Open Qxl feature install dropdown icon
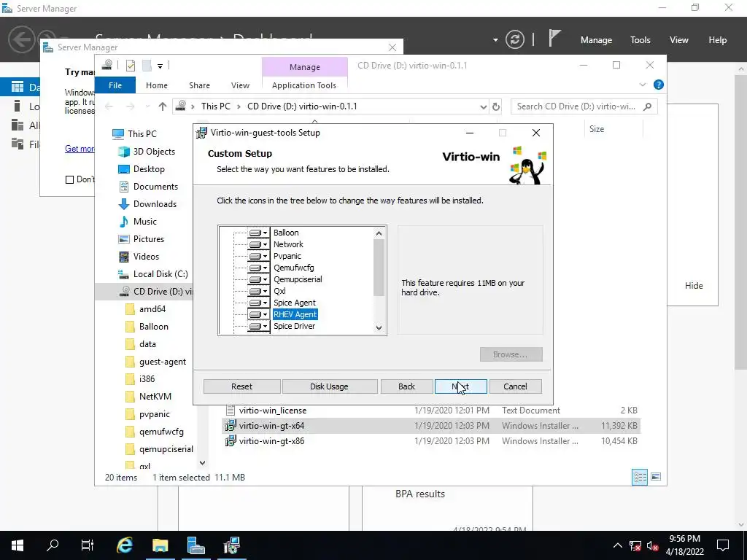 click(258, 291)
